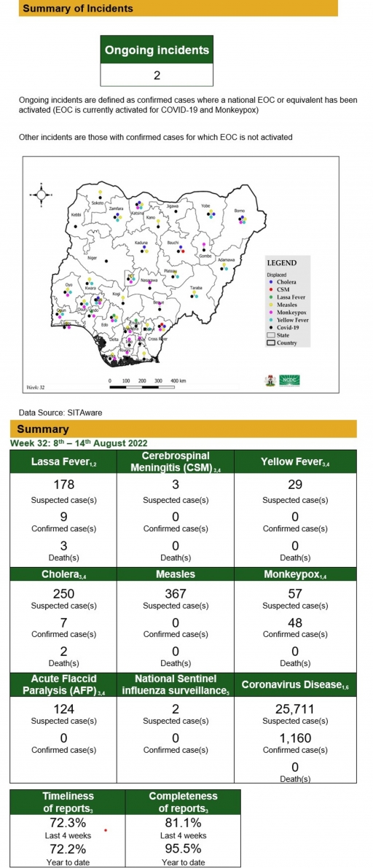Click the Completeness of reports header
Screen dimensions: 373x868
point(183,801)
